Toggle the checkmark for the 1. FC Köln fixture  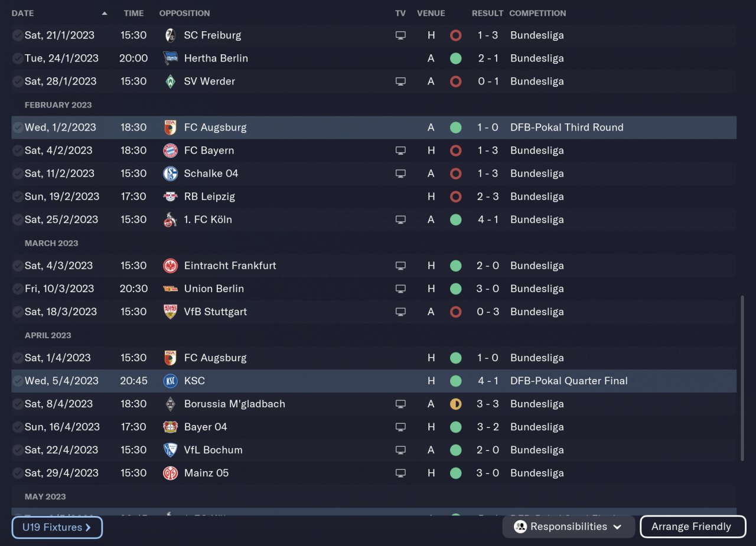tap(18, 220)
